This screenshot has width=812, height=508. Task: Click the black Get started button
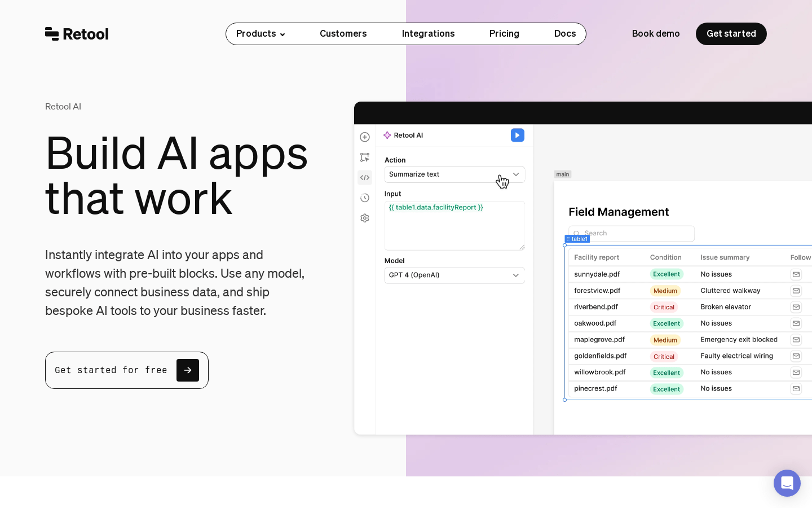point(731,34)
